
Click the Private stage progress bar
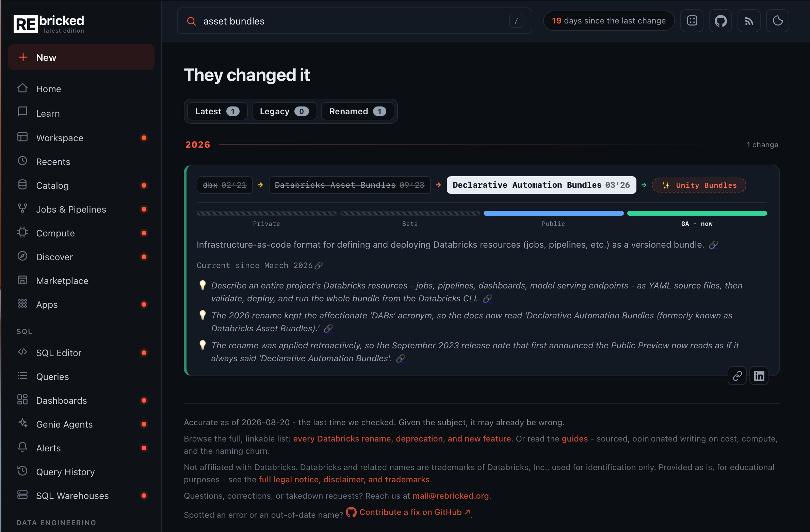[x=267, y=213]
